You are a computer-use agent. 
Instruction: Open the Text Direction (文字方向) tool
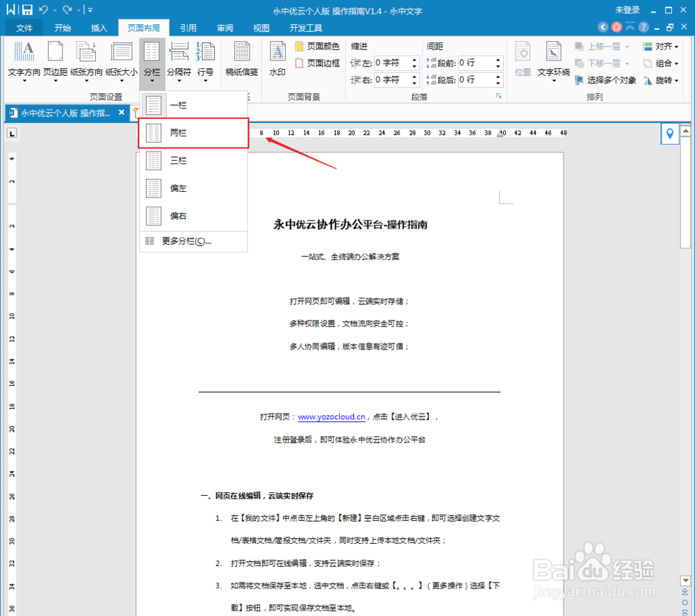(24, 62)
